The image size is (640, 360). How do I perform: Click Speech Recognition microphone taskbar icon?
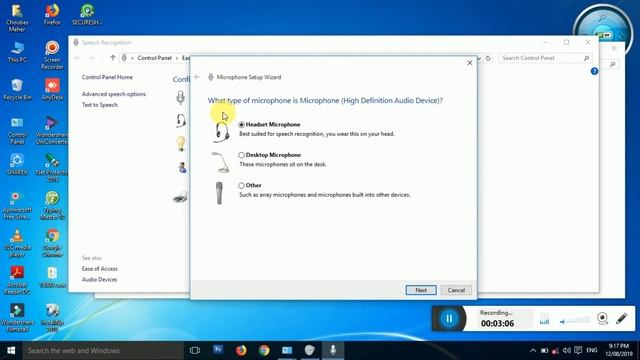click(x=333, y=350)
